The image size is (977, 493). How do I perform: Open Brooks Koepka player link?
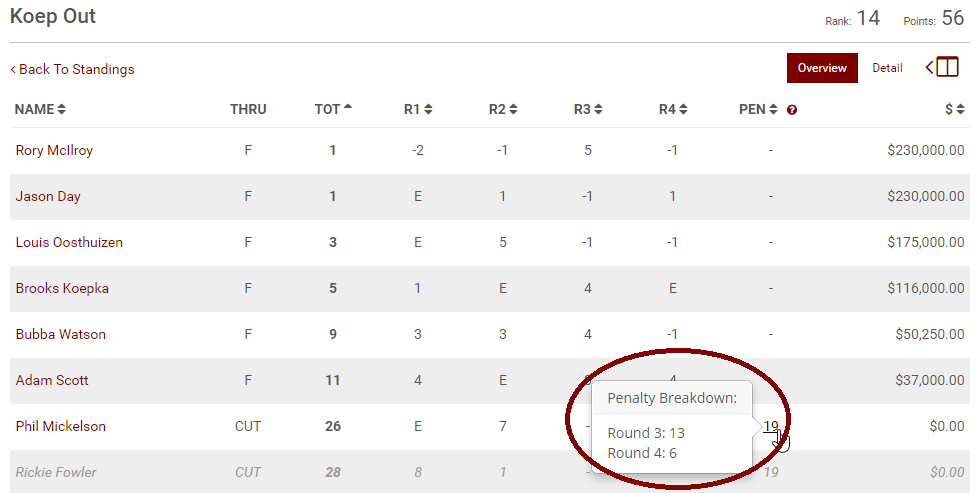(x=62, y=289)
